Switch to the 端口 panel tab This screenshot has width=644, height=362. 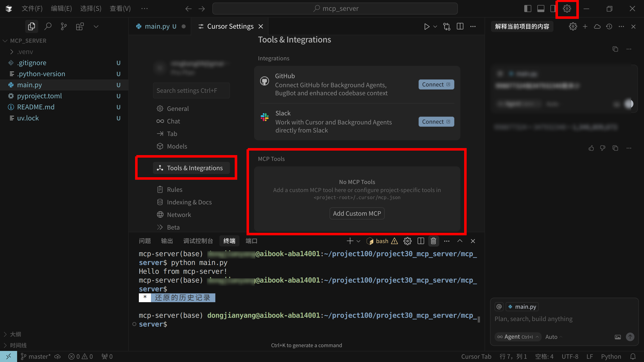coord(252,241)
